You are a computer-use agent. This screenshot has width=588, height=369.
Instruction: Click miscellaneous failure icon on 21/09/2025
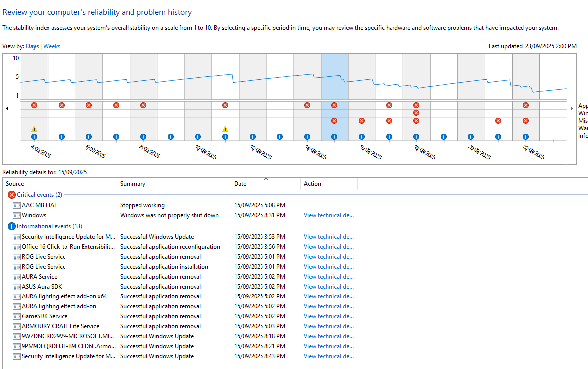pos(498,121)
